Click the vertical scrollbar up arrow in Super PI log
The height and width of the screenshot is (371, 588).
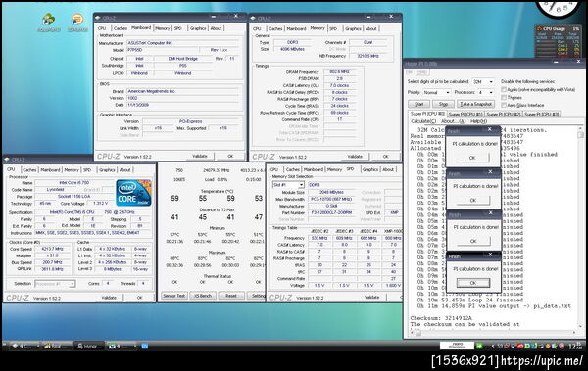pyautogui.click(x=580, y=129)
